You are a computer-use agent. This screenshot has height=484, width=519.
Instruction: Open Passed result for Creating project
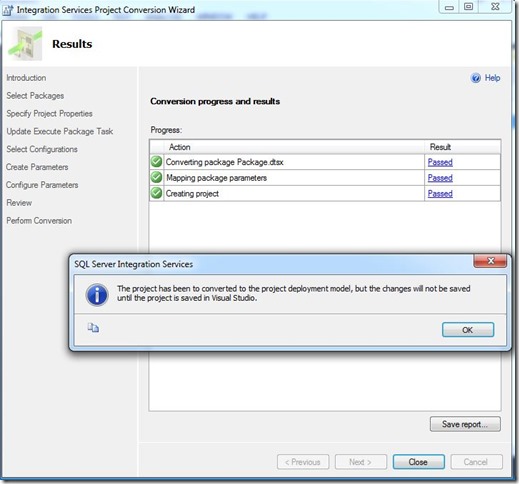[x=440, y=194]
